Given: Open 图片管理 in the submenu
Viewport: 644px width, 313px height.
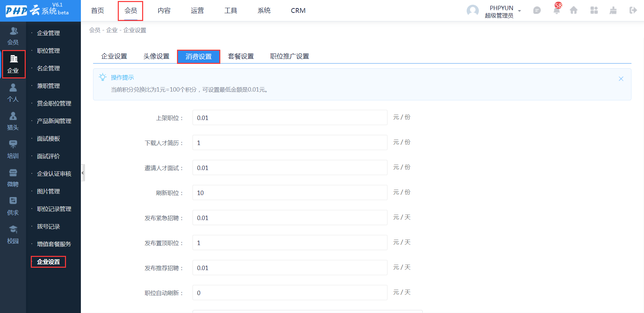Looking at the screenshot, I should [48, 191].
